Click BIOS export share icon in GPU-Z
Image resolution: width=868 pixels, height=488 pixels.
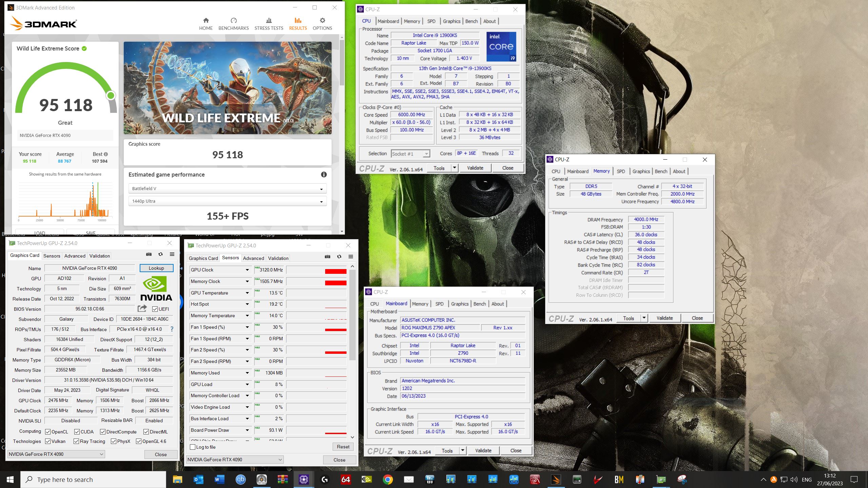point(142,308)
